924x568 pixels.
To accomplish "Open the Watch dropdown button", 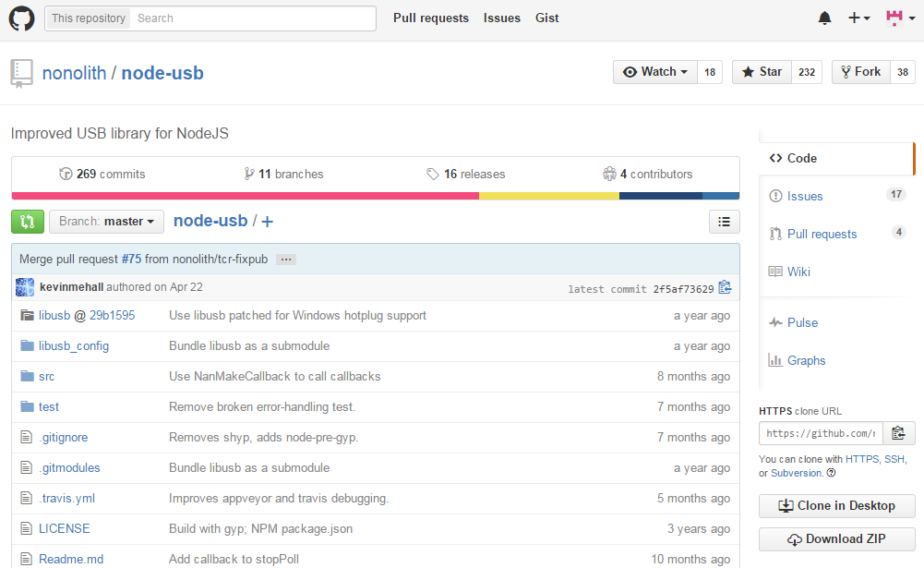I will tap(655, 72).
